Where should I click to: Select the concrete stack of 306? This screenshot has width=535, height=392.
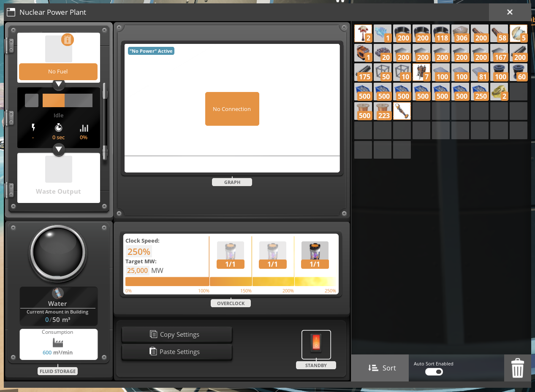pos(460,33)
